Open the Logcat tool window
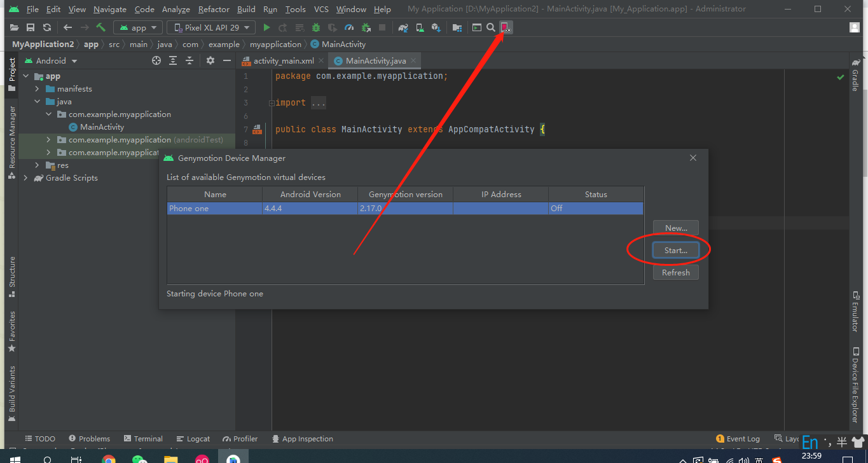868x463 pixels. 193,439
